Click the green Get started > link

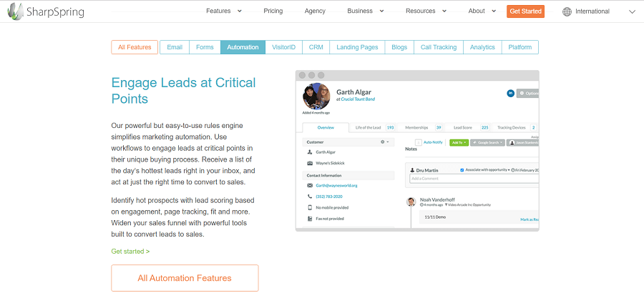tap(131, 252)
